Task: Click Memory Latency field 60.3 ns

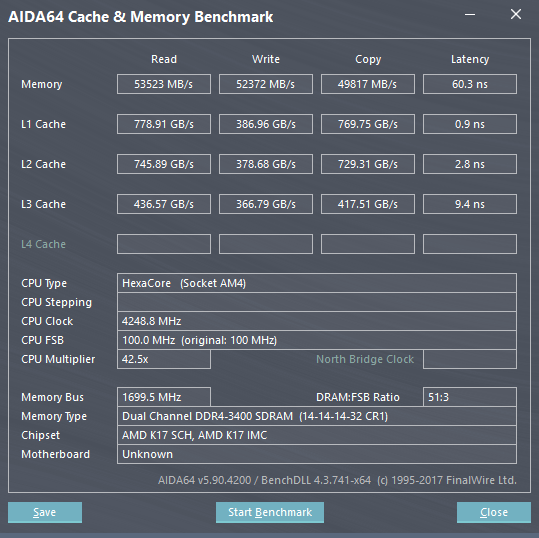Action: coord(470,84)
